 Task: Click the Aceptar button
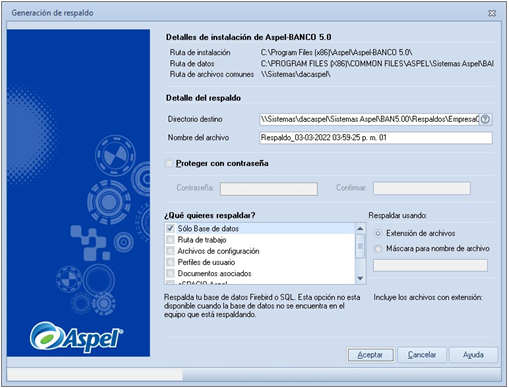point(370,355)
